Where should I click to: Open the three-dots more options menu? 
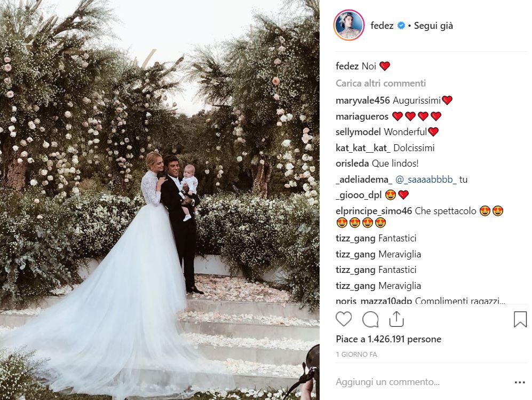520,382
